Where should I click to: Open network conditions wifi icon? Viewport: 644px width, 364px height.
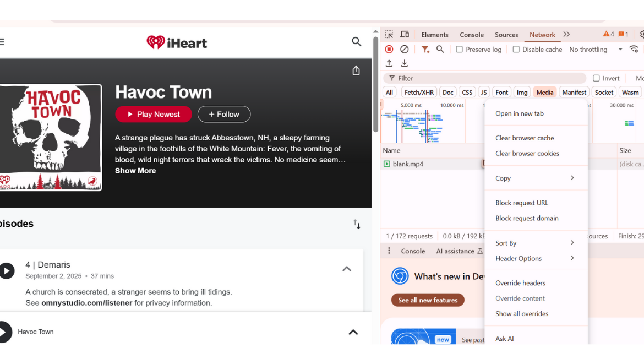coord(634,50)
